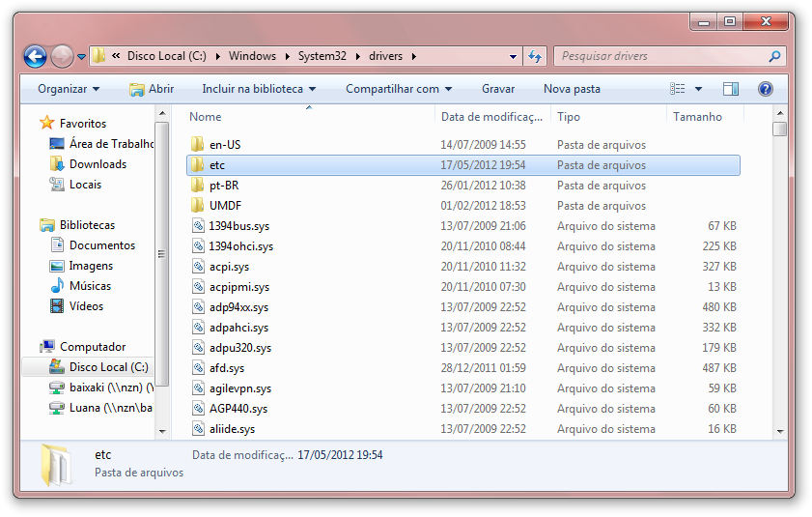
Task: Select the UMDF folder icon
Action: click(x=197, y=205)
